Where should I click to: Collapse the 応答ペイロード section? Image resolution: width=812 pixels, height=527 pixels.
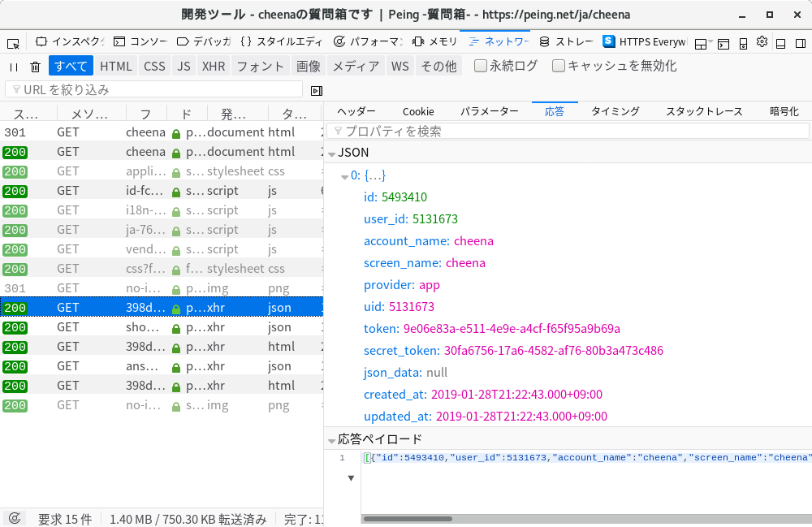pyautogui.click(x=332, y=441)
